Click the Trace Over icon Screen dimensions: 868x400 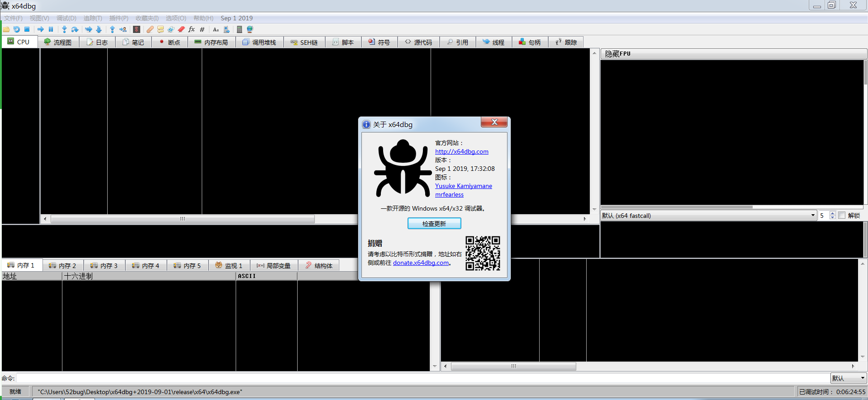[x=99, y=29]
